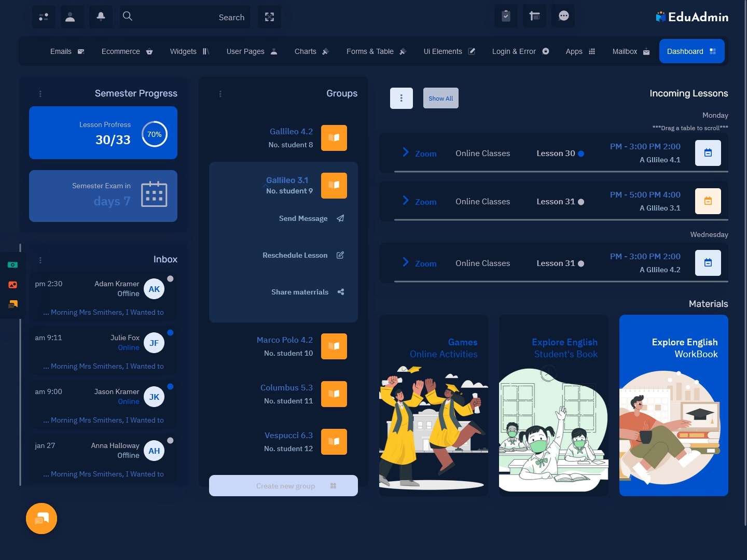Viewport: 747px width, 560px height.
Task: Click the 70% lesson progress ring
Action: tap(155, 134)
